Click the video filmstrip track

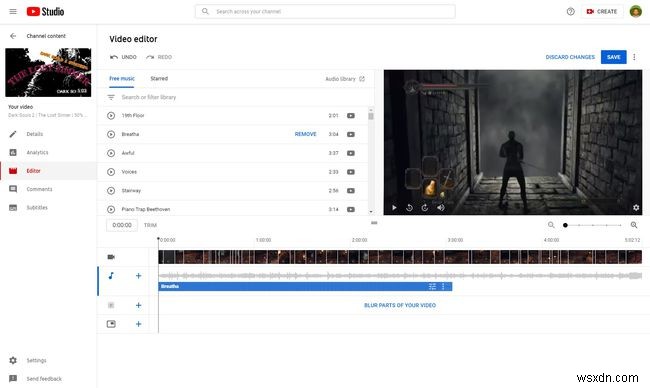(400, 257)
